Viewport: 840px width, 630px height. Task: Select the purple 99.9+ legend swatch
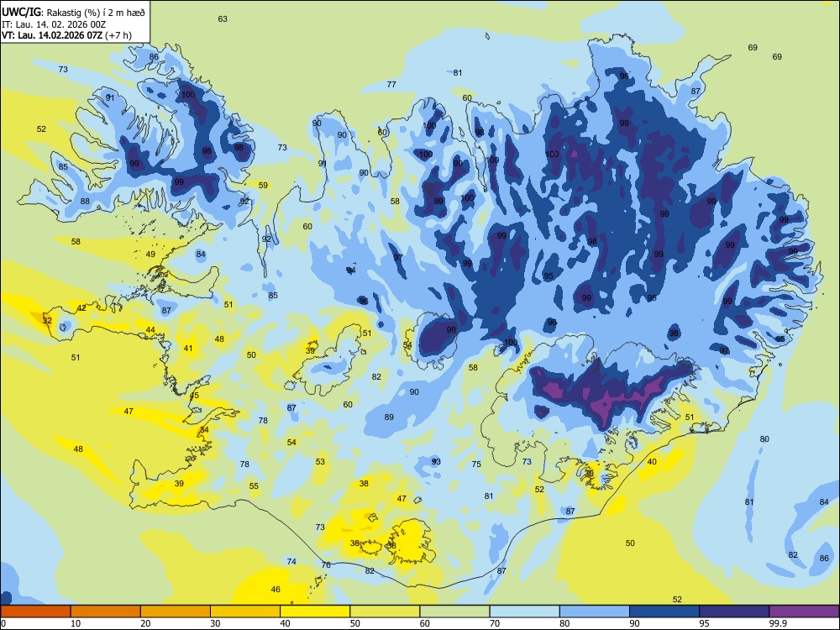[804, 612]
